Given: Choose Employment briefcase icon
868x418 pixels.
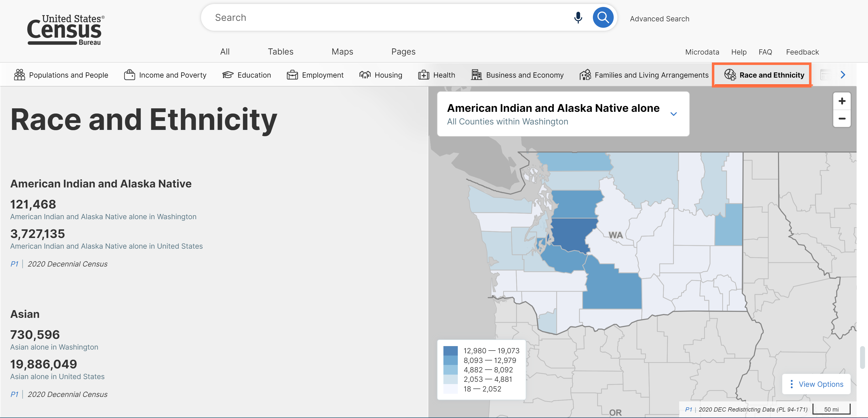Looking at the screenshot, I should point(292,75).
